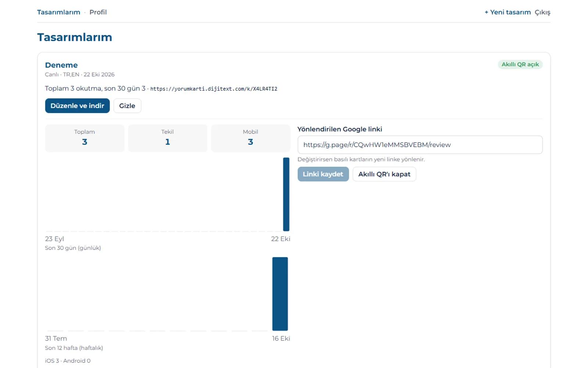Image resolution: width=588 pixels, height=368 pixels.
Task: Click the iOS 3 · Android 0 device summary
Action: [68, 361]
